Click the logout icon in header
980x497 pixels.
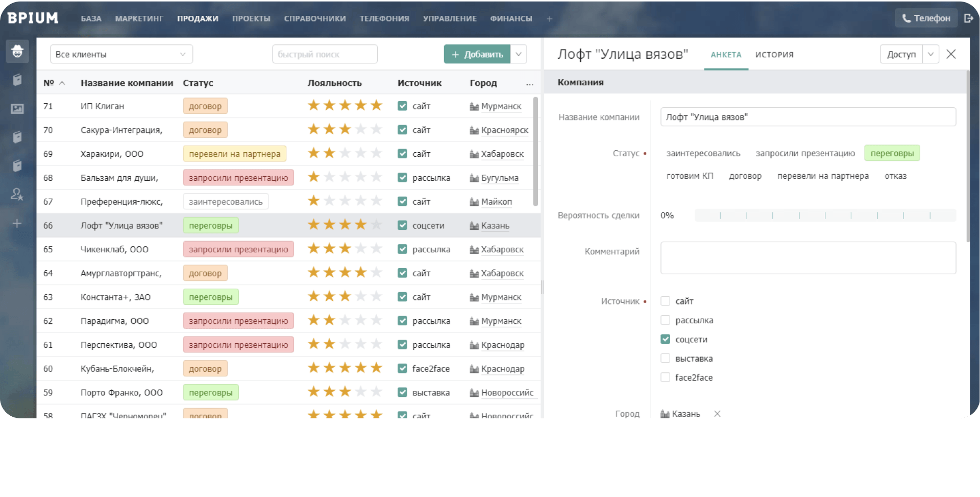[968, 18]
